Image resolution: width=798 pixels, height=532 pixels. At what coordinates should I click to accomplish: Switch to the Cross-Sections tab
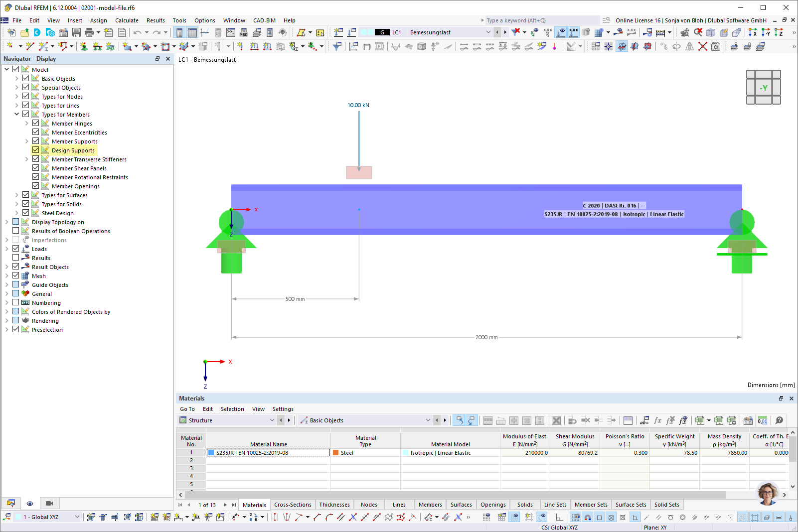click(x=293, y=504)
